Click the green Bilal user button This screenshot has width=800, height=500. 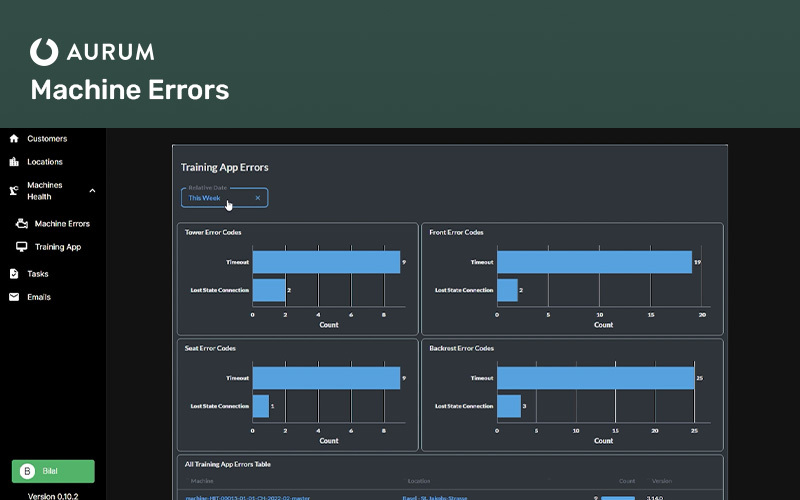[x=53, y=471]
